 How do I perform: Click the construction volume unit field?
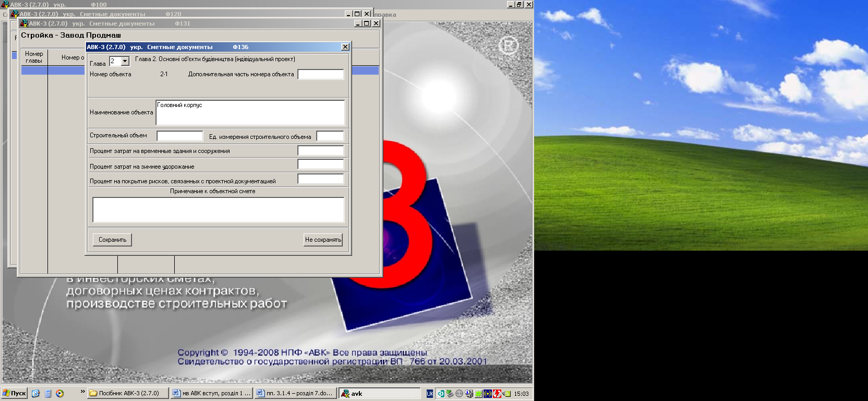pos(330,136)
